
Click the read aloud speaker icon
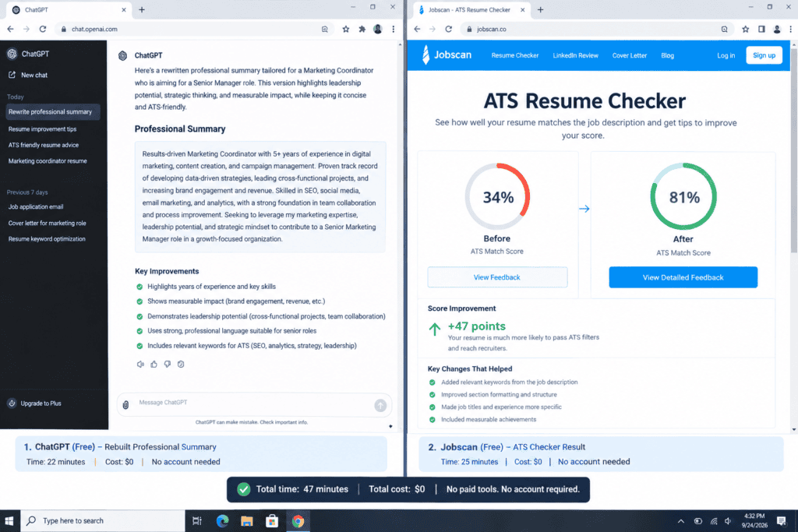click(x=140, y=365)
